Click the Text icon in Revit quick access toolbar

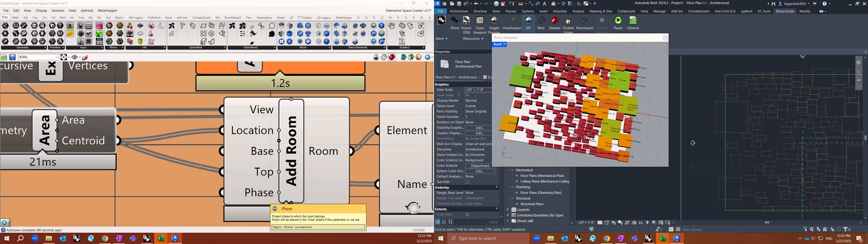tap(544, 4)
